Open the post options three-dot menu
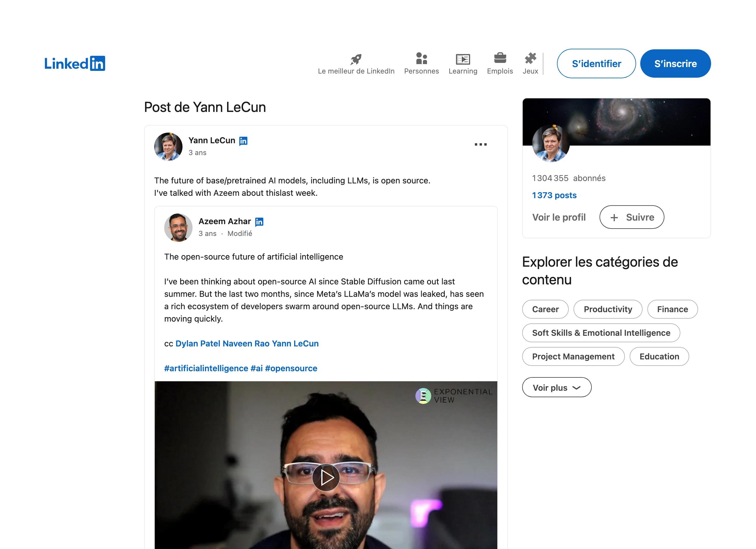This screenshot has width=756, height=549. [480, 144]
